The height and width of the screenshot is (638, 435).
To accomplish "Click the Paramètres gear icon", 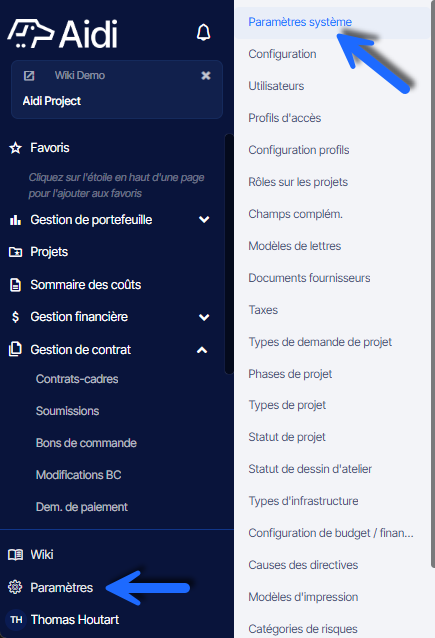I will coord(15,587).
